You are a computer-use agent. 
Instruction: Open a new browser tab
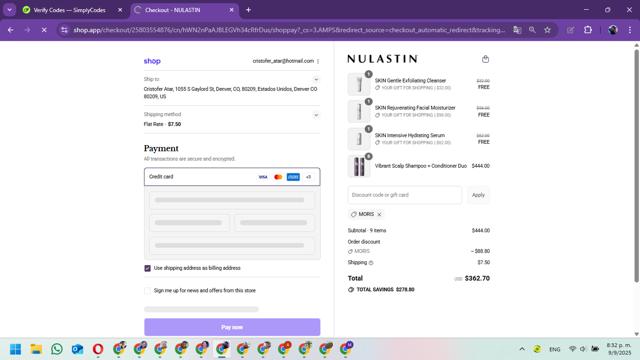point(248,10)
